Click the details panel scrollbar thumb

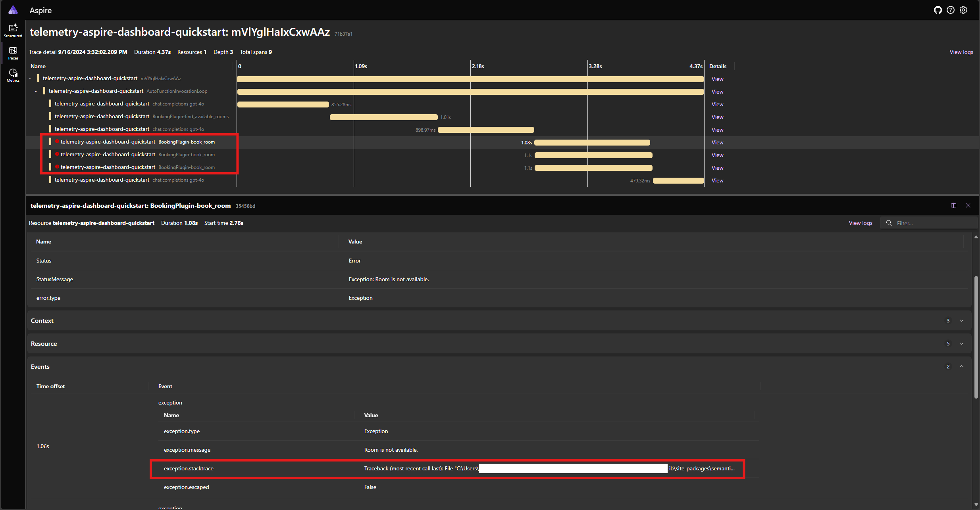click(976, 337)
